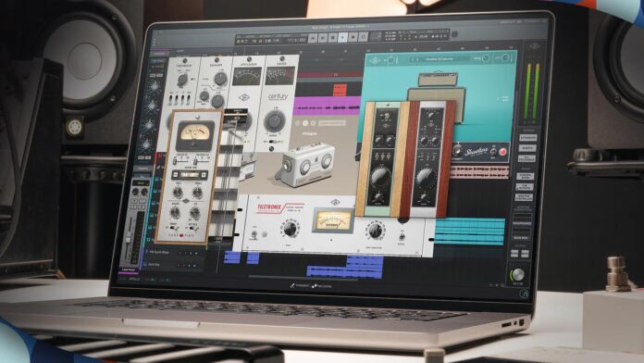Click the left arrow of the plate decay display

(176, 174)
